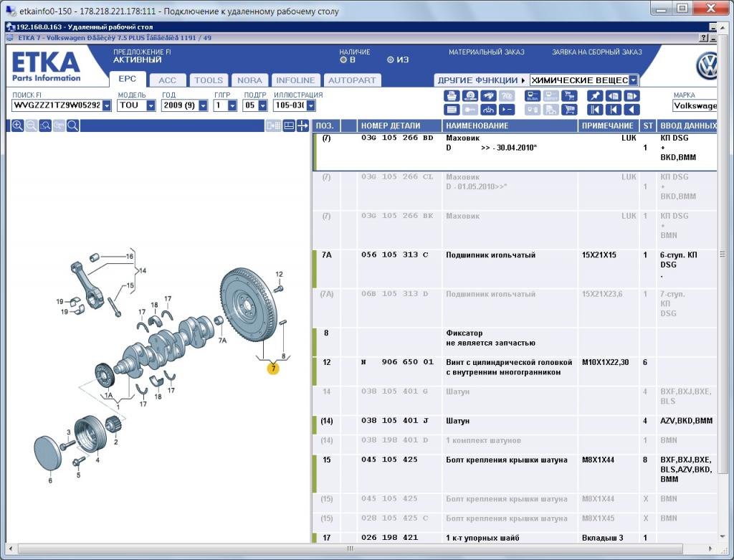Open the ELSA monitor icon
Image resolution: width=734 pixels, height=560 pixels.
coord(533,96)
